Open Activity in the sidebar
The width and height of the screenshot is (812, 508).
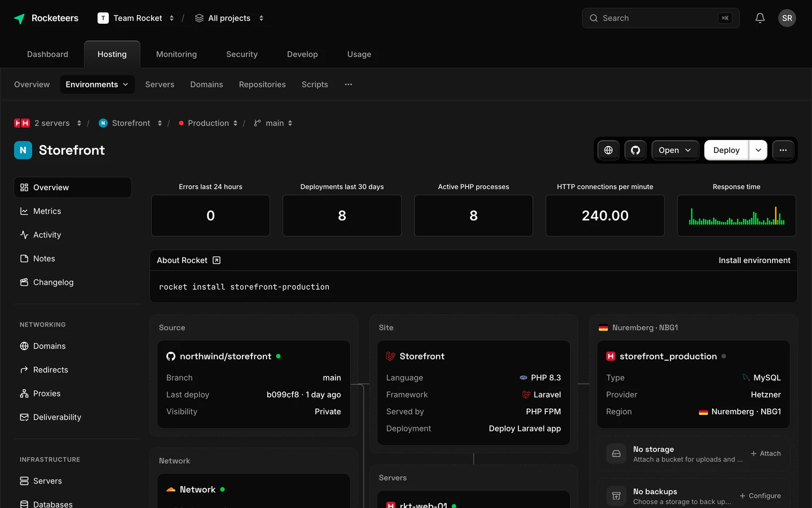tap(73, 235)
